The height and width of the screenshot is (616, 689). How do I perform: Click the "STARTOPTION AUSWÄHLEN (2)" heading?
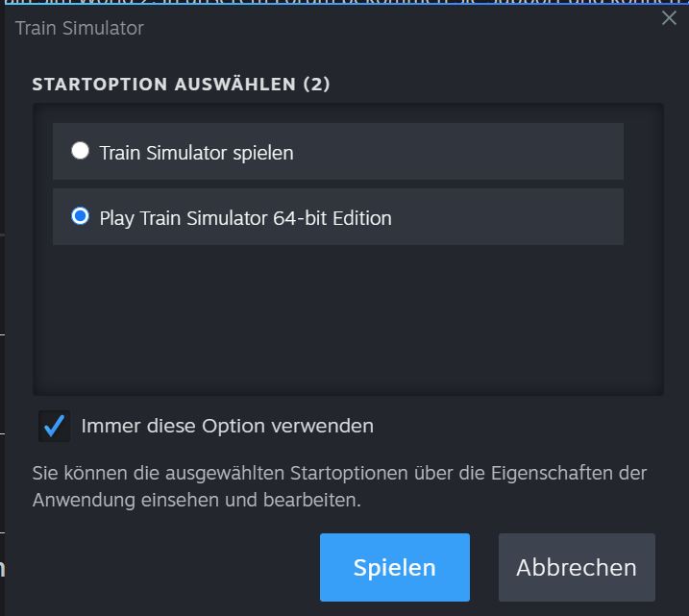click(x=181, y=84)
